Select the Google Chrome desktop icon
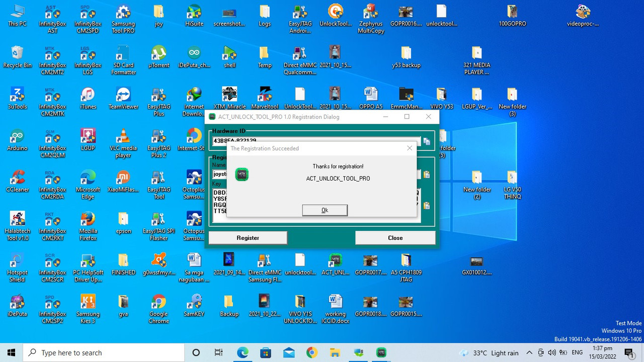 [158, 310]
